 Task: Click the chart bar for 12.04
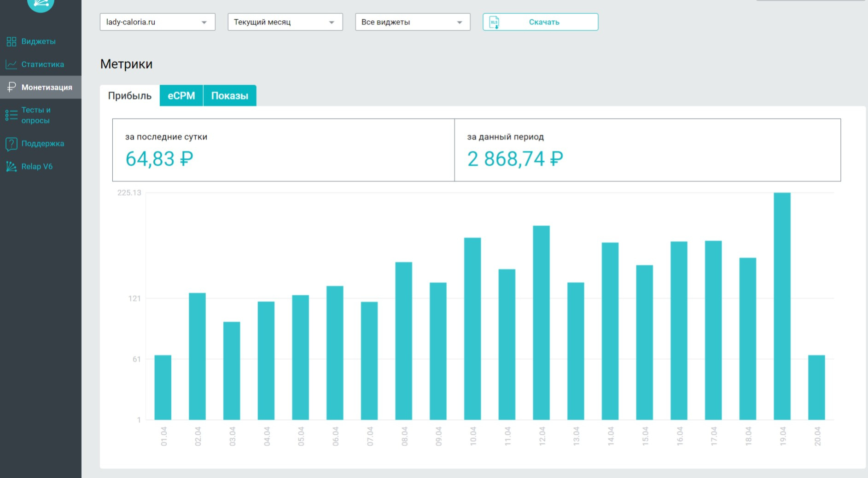[541, 322]
